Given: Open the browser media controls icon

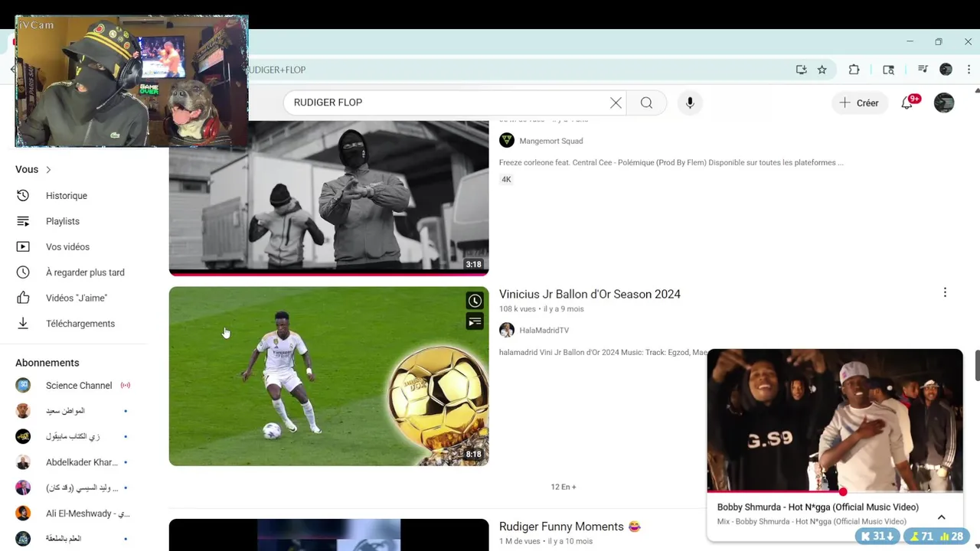Looking at the screenshot, I should pos(923,70).
